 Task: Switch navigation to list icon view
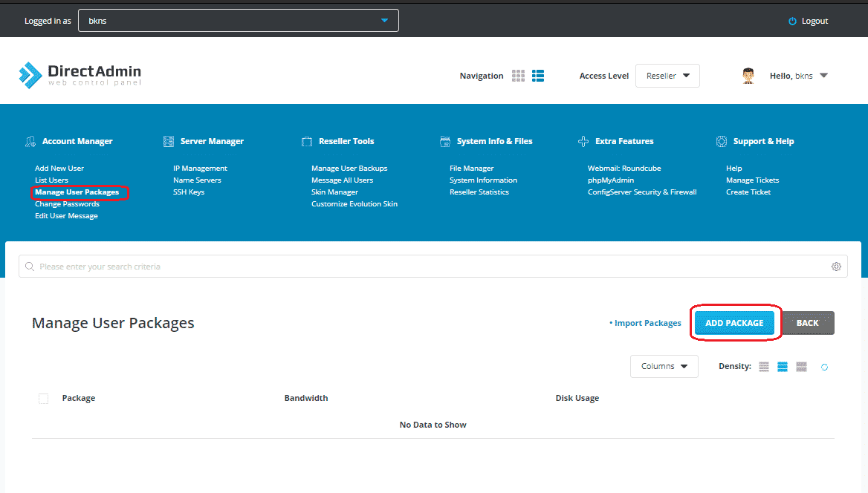point(538,76)
